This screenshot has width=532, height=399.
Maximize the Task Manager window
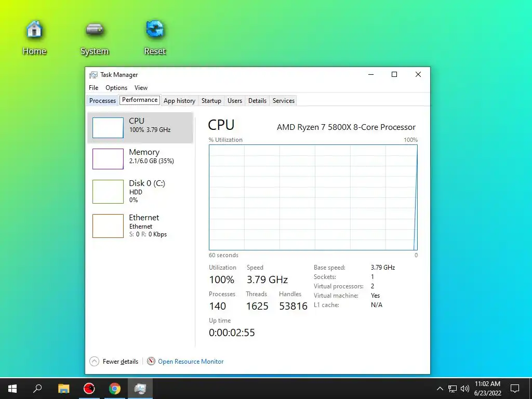394,75
